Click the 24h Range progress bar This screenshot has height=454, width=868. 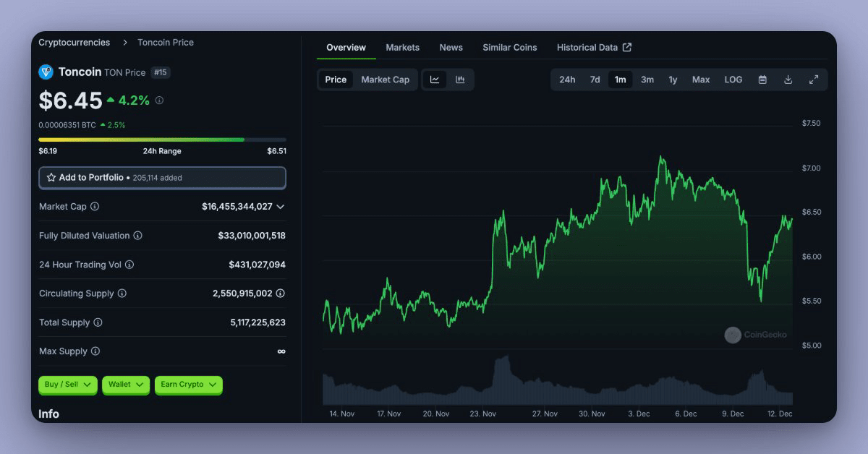162,140
